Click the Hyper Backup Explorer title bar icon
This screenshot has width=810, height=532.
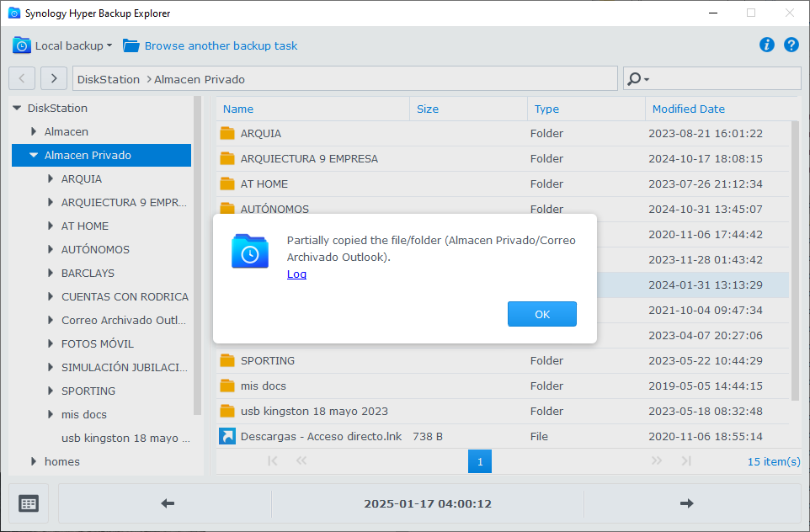(14, 13)
